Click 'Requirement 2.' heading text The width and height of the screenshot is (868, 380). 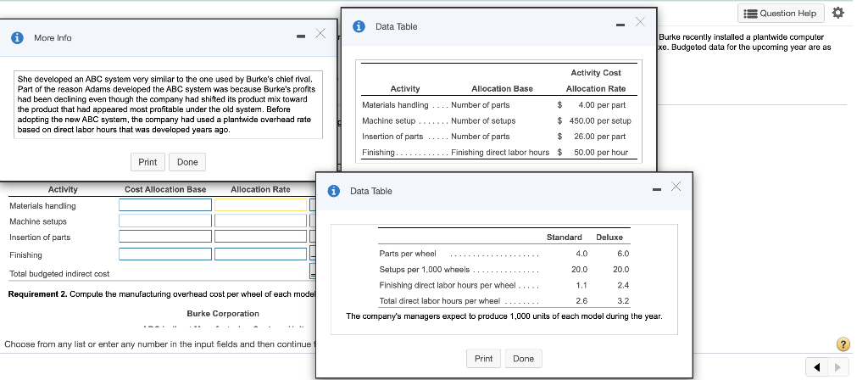[x=37, y=294]
